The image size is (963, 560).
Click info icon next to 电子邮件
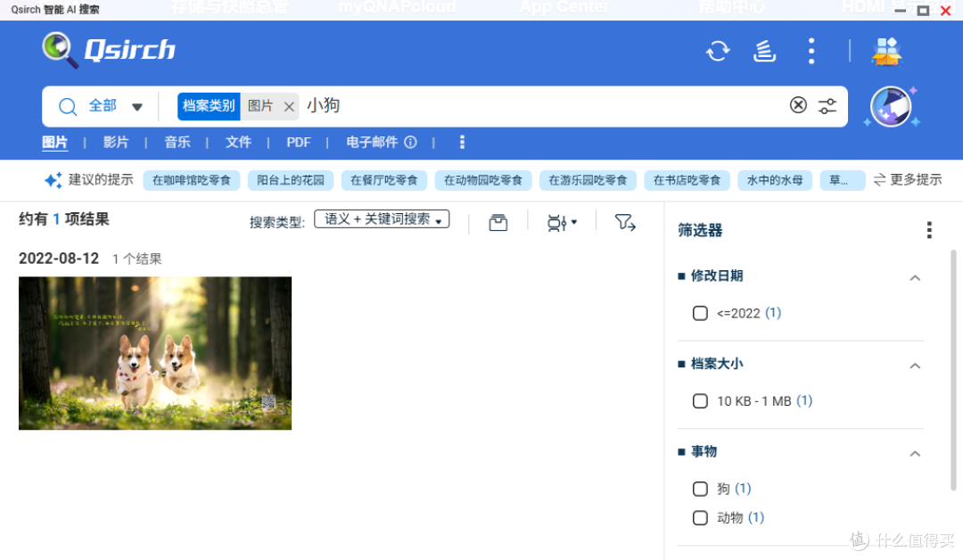(410, 143)
